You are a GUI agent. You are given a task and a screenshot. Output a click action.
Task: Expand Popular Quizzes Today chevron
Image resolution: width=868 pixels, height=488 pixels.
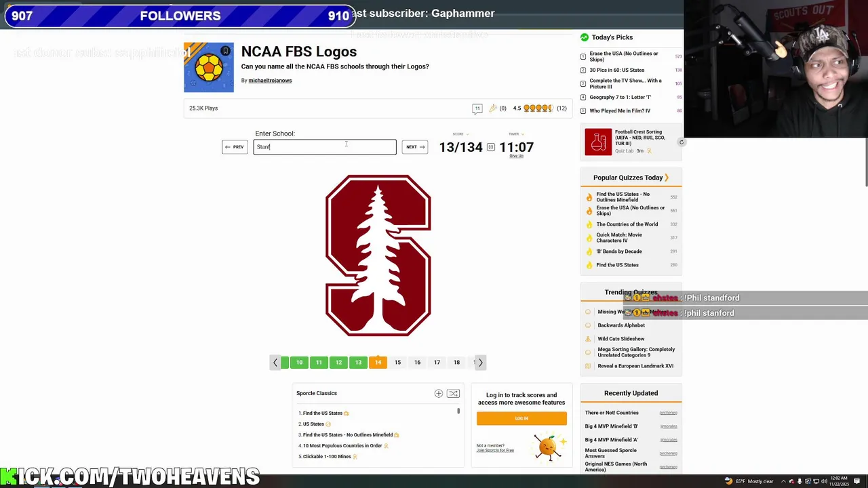click(x=667, y=178)
